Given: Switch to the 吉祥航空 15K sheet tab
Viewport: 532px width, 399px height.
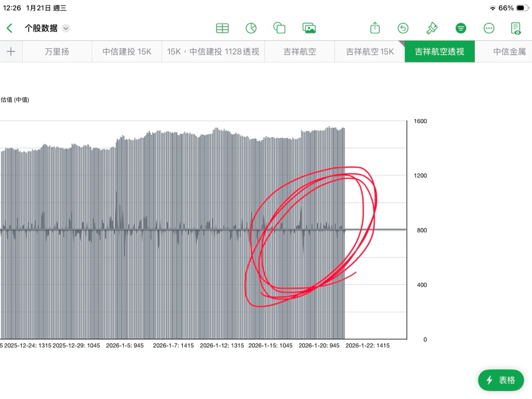Looking at the screenshot, I should point(370,51).
